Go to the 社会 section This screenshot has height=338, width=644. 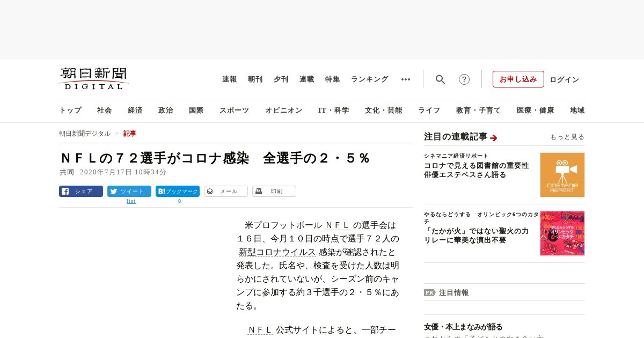(x=105, y=111)
